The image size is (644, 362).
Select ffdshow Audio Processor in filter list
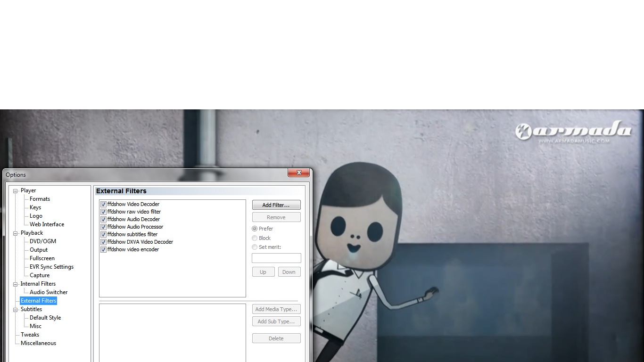[135, 227]
